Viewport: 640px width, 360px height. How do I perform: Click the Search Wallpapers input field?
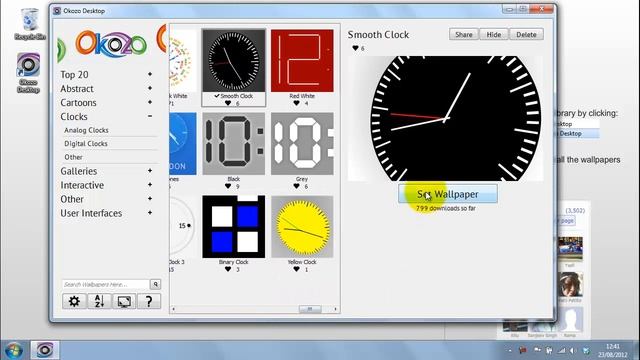106,284
